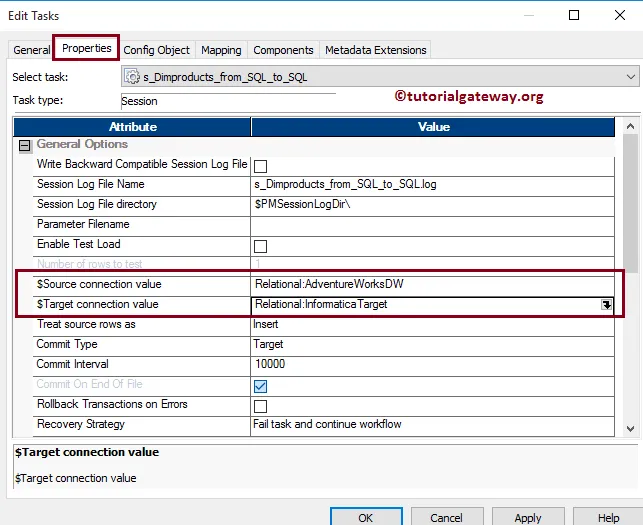Click the Enable Test Load label

click(79, 244)
